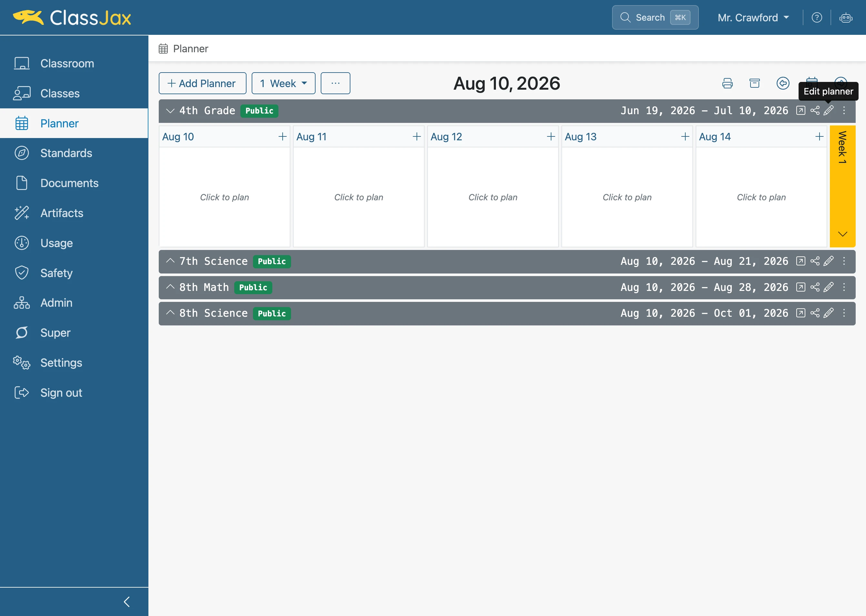Expand the 7th Science planner
Image resolution: width=866 pixels, height=616 pixels.
coord(170,261)
